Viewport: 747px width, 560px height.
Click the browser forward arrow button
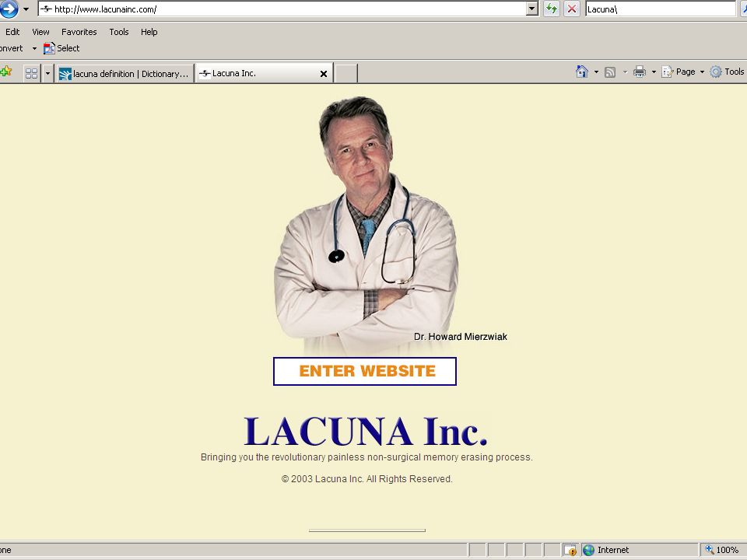(8, 9)
